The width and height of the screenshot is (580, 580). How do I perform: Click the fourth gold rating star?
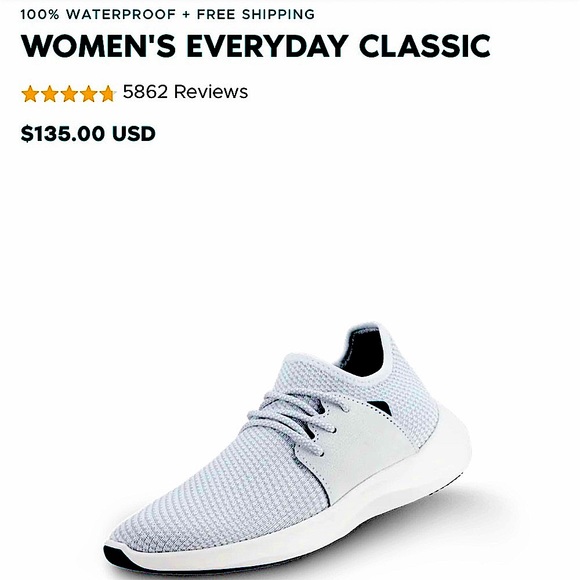[88, 93]
